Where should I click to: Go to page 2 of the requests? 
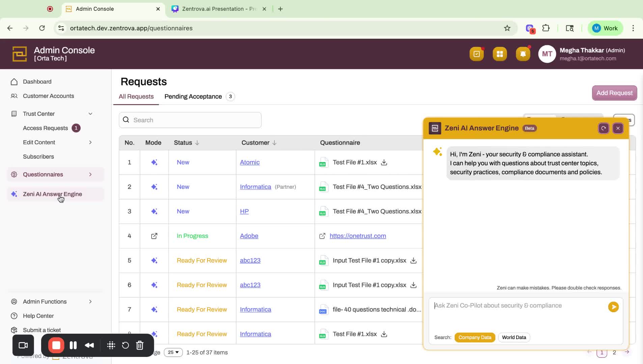614,353
